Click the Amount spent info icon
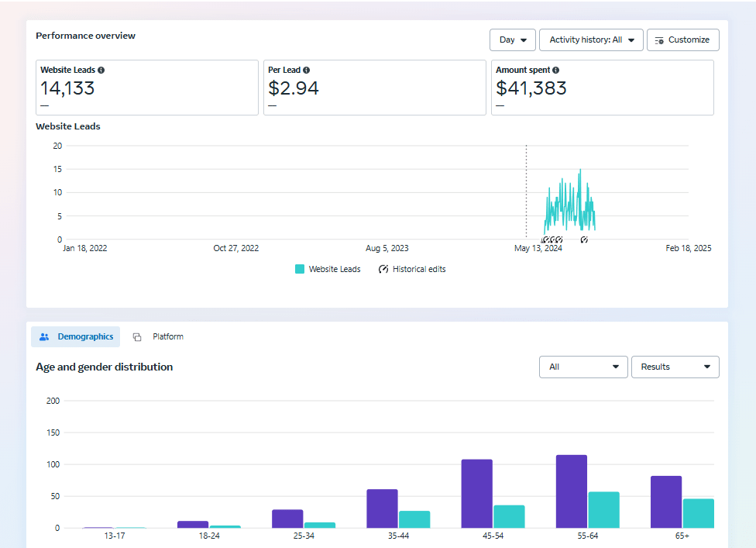This screenshot has height=548, width=756. (x=555, y=71)
